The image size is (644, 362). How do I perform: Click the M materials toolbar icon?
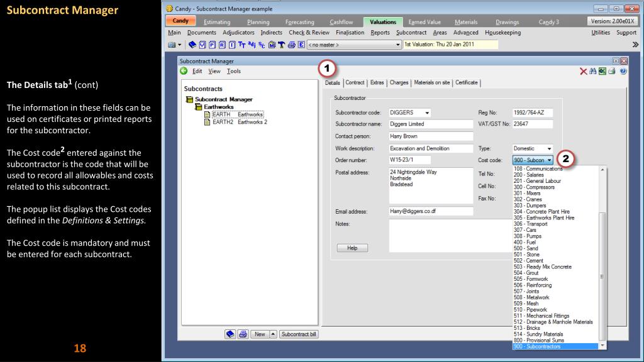point(272,45)
